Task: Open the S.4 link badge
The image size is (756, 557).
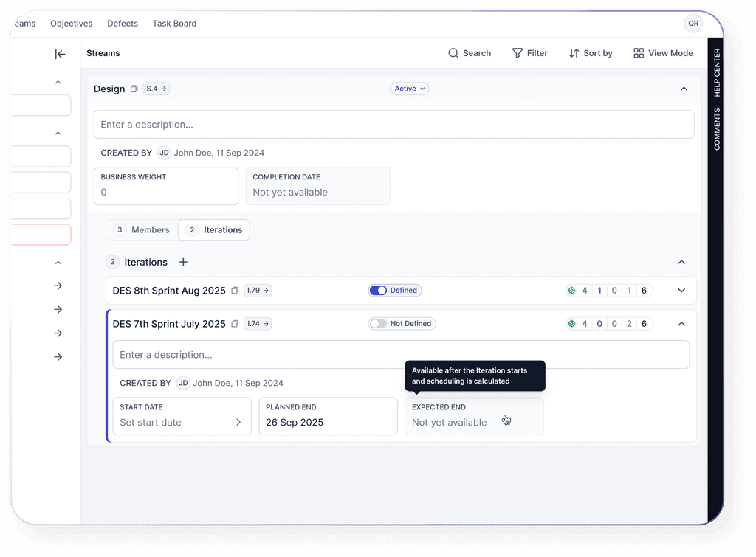Action: [x=157, y=89]
